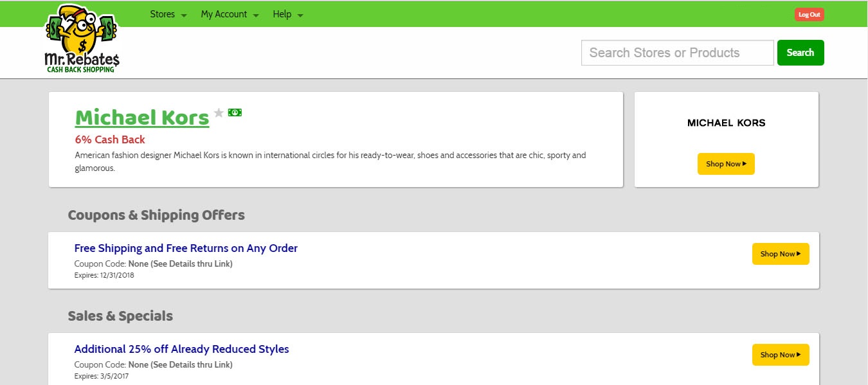Click the Mr. Rebates mascot logo

click(82, 39)
